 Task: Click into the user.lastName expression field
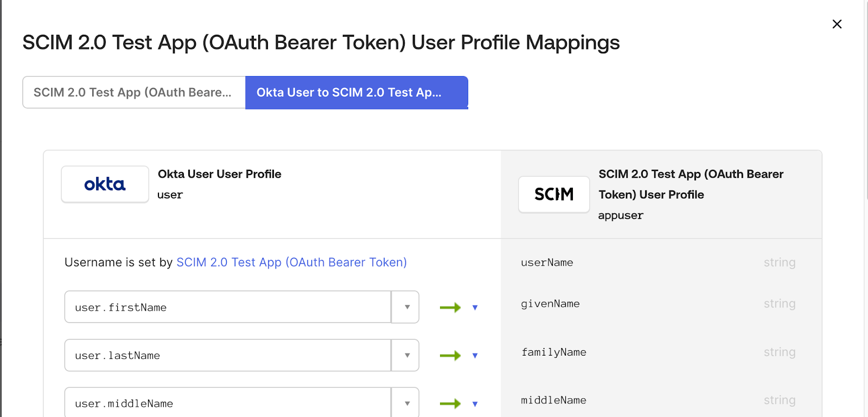[228, 356]
